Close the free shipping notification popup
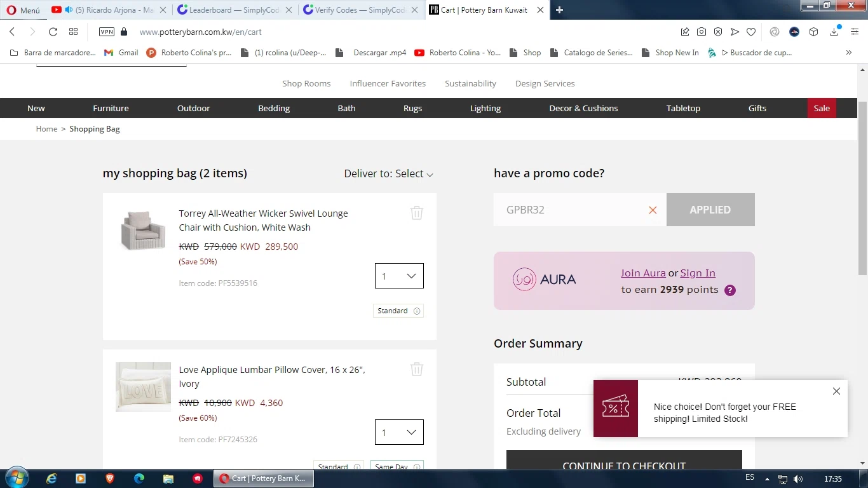This screenshot has height=488, width=868. click(836, 391)
